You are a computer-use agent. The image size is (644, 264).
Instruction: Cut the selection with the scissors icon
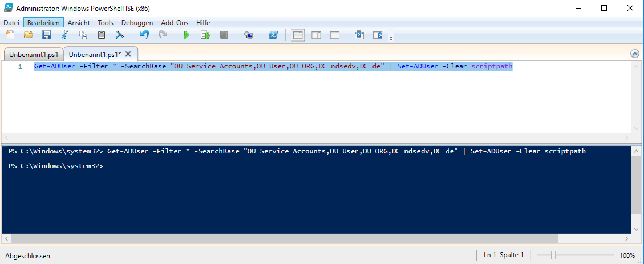click(64, 35)
